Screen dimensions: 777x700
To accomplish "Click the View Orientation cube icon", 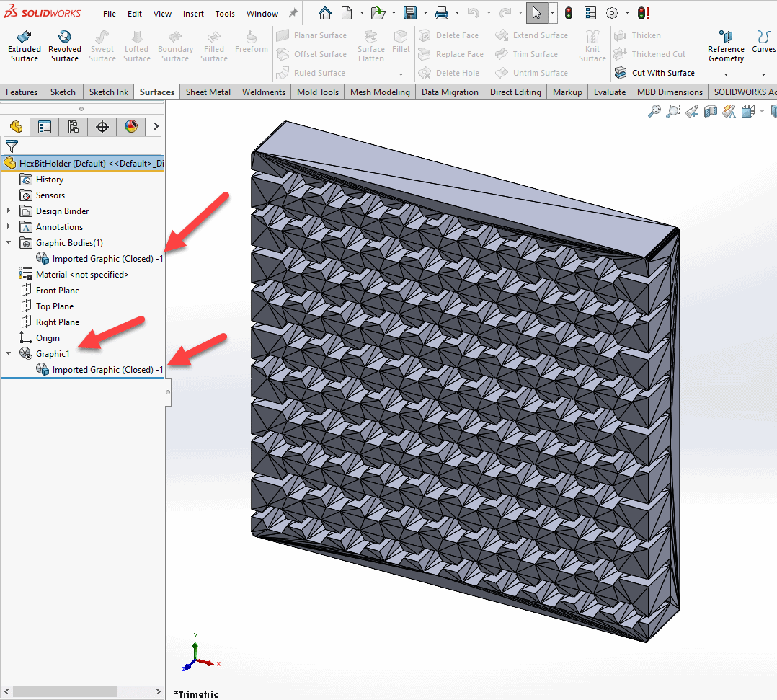I will click(x=747, y=111).
